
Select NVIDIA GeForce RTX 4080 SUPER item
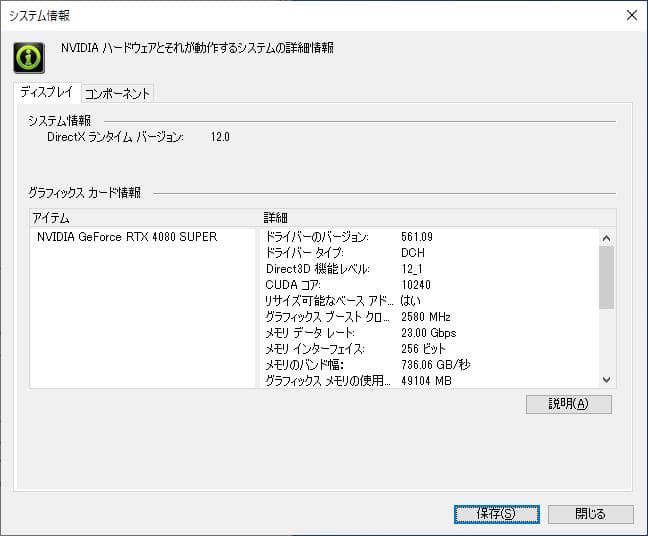127,237
